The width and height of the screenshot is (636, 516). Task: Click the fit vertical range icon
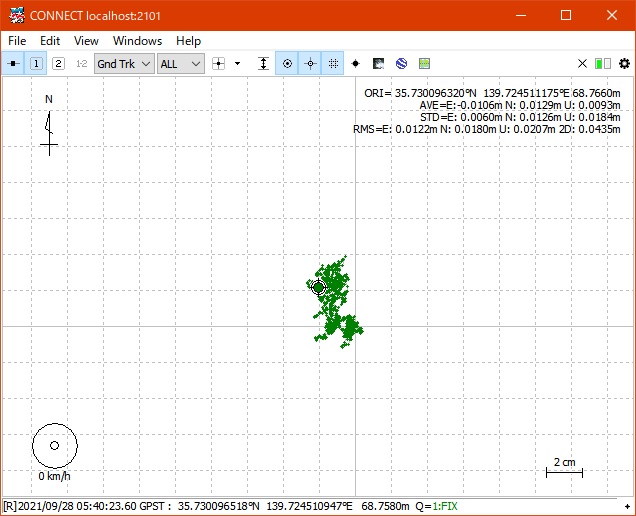pos(263,63)
